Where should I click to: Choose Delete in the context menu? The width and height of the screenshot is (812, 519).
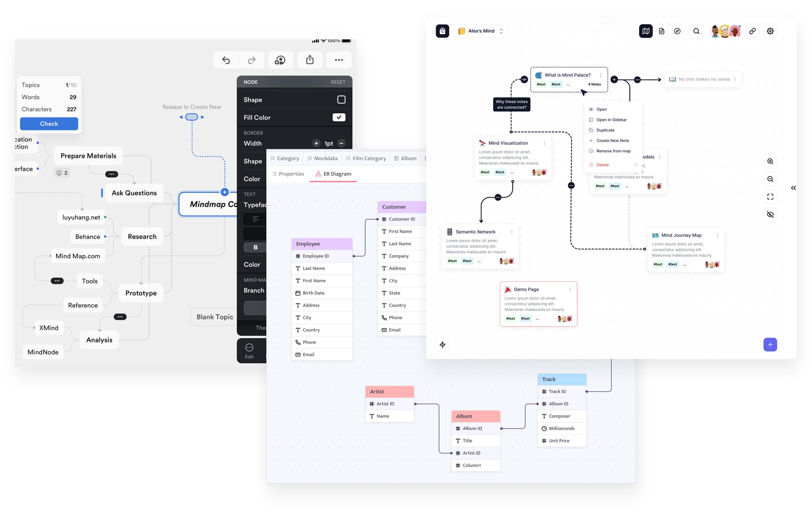coord(613,165)
